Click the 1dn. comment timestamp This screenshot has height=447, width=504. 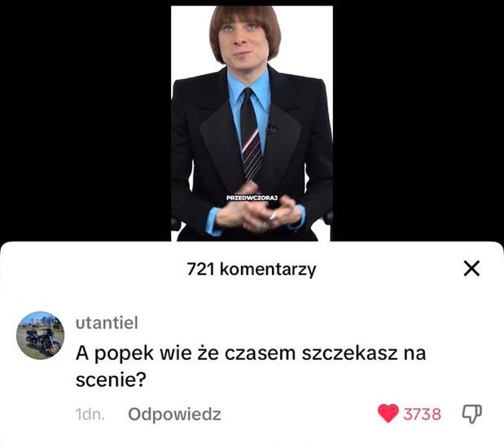point(90,414)
